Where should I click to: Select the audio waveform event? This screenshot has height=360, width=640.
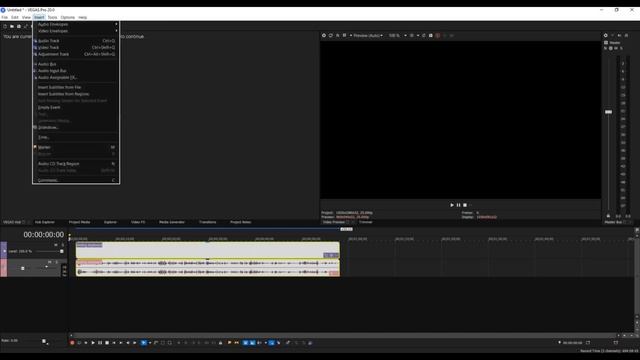point(207,268)
